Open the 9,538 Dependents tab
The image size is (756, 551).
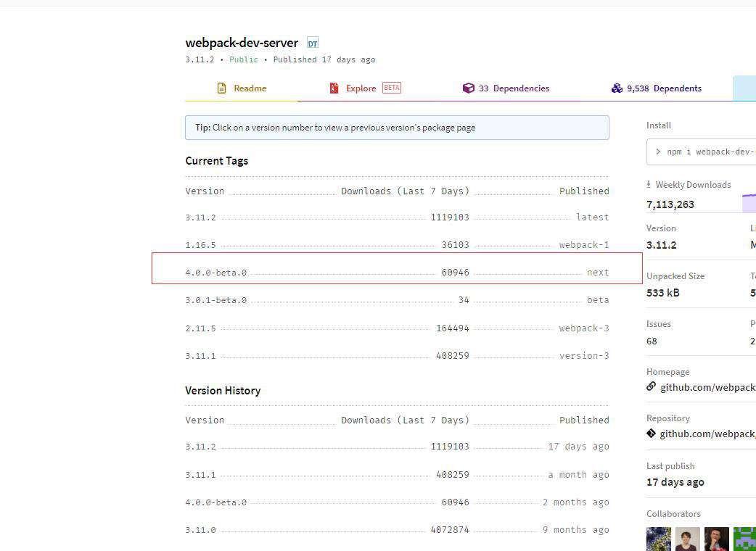[x=656, y=88]
